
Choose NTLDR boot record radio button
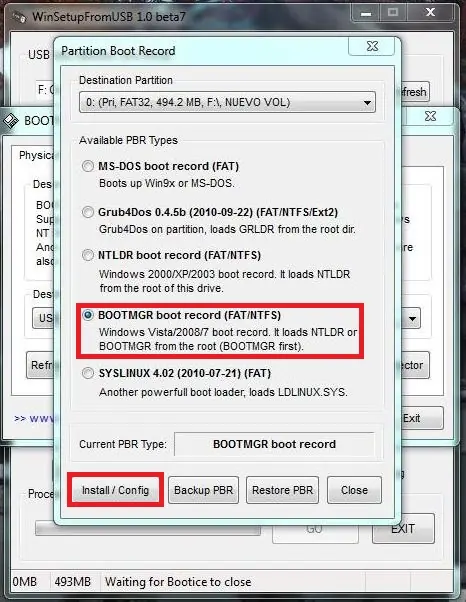[88, 255]
